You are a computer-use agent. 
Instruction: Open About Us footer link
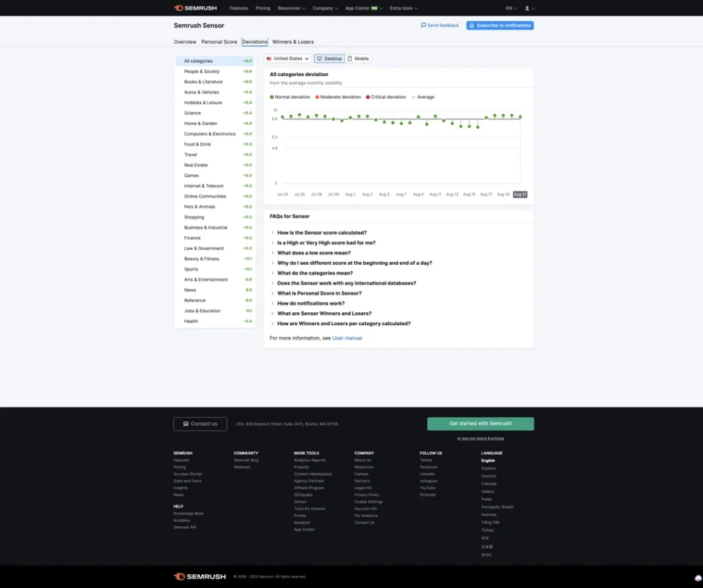click(x=362, y=460)
